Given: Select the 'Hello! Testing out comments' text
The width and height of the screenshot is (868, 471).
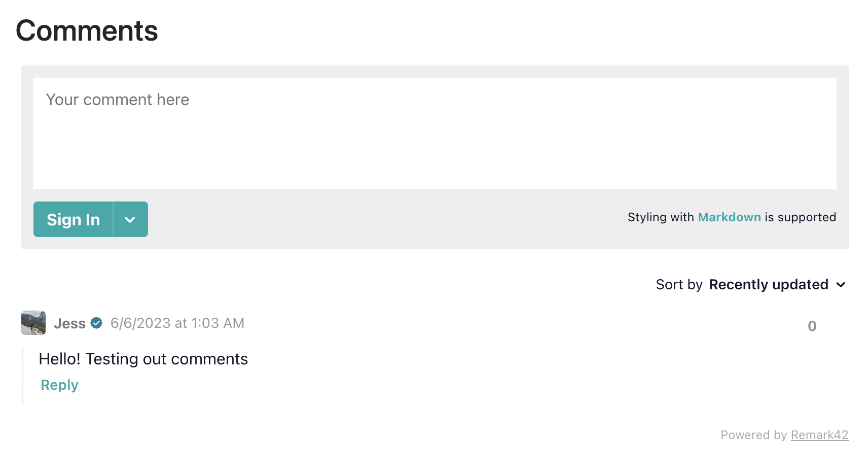Looking at the screenshot, I should [143, 359].
